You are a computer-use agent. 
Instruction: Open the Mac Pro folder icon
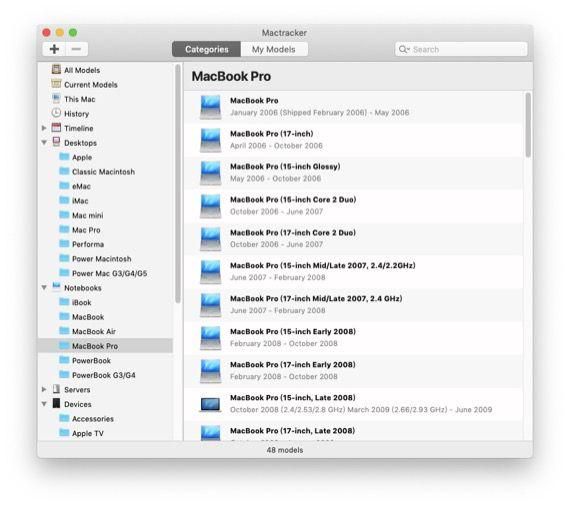(x=64, y=229)
